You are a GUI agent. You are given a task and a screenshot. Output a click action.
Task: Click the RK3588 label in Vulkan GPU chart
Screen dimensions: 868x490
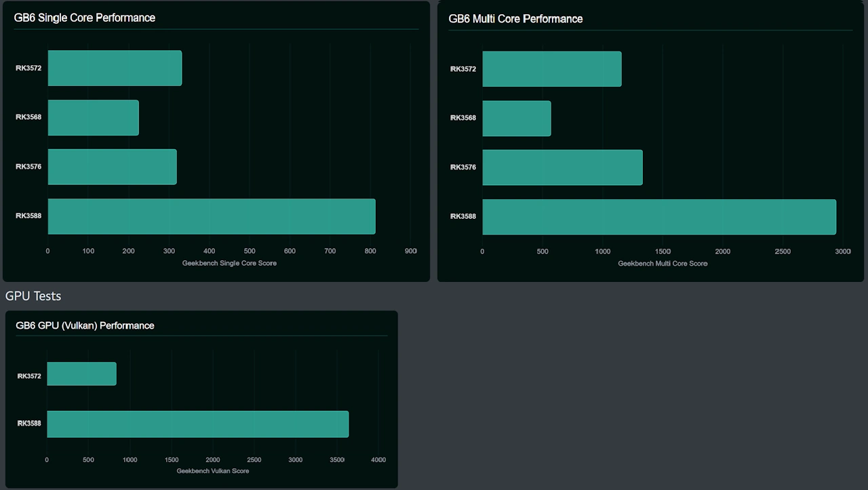click(x=29, y=424)
